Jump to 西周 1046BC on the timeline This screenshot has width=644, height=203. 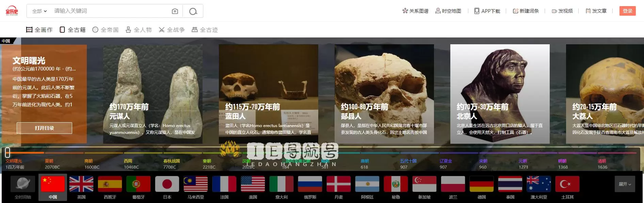[131, 164]
